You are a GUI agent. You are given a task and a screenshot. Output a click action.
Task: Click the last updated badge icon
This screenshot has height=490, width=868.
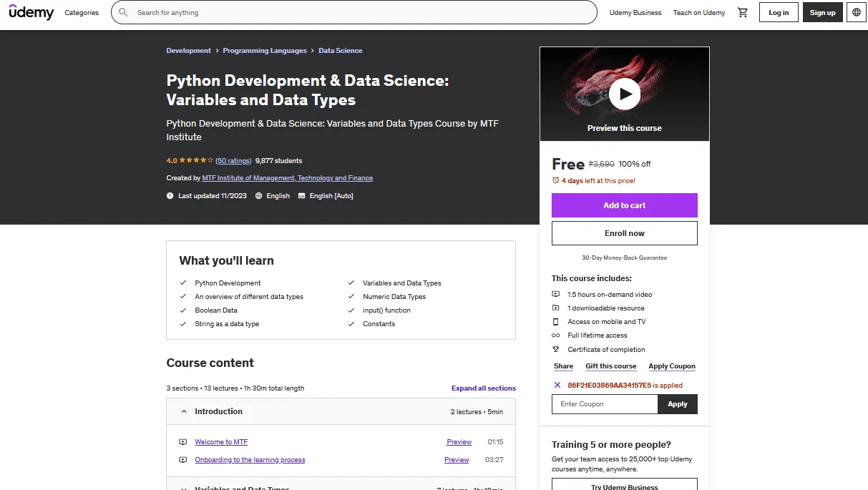[170, 195]
